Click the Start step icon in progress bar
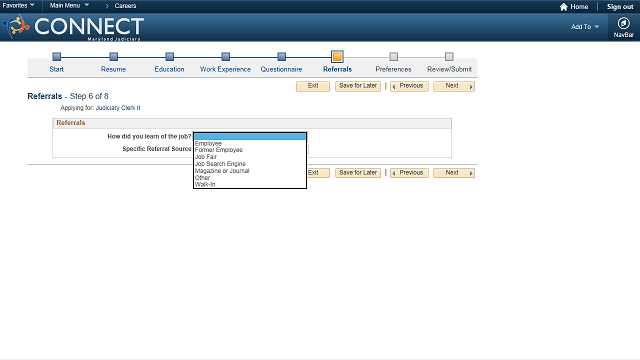This screenshot has width=640, height=360. (x=57, y=56)
